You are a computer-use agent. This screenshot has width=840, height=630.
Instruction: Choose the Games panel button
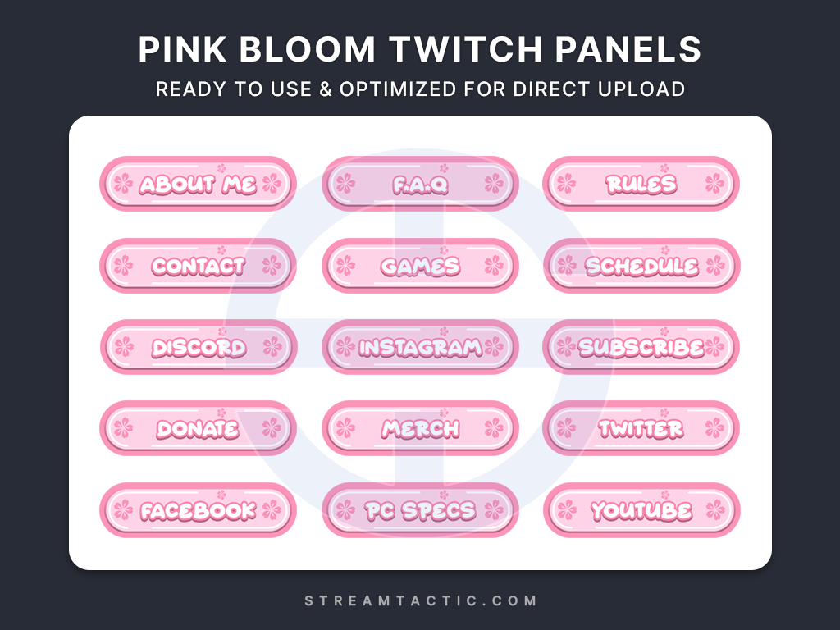tap(420, 266)
